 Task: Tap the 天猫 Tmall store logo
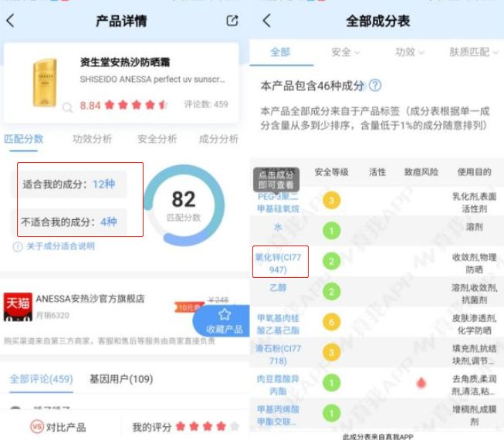18,307
